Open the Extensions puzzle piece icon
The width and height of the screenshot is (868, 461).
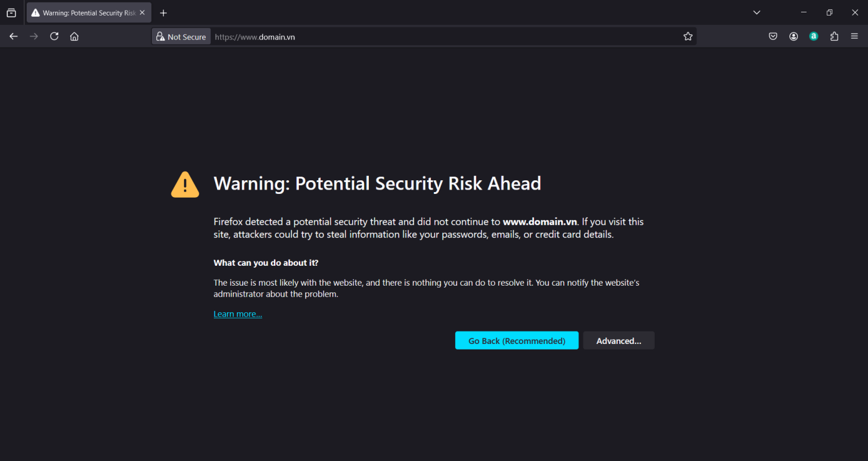[x=834, y=37]
